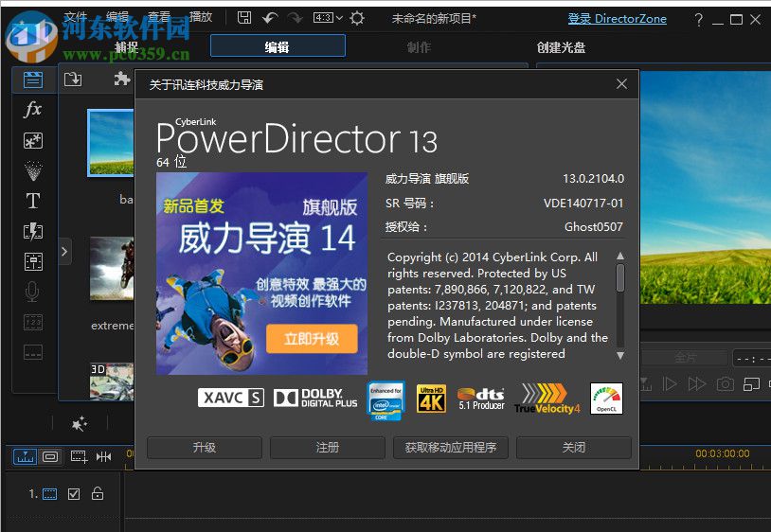Click the track manager icon

click(80, 457)
